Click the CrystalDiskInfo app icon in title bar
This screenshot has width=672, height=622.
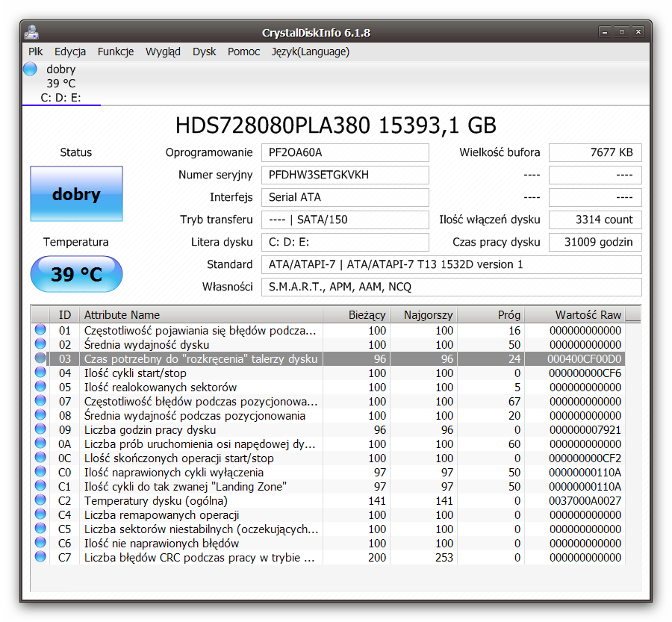click(x=31, y=33)
